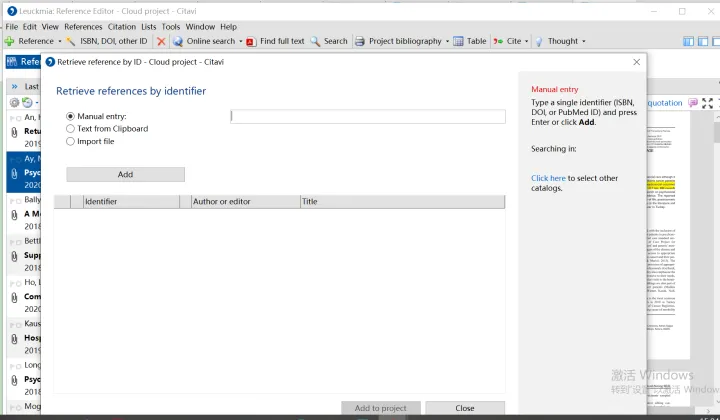The width and height of the screenshot is (720, 420).
Task: Click the fullscreen arrows icon in preview
Action: point(708,103)
